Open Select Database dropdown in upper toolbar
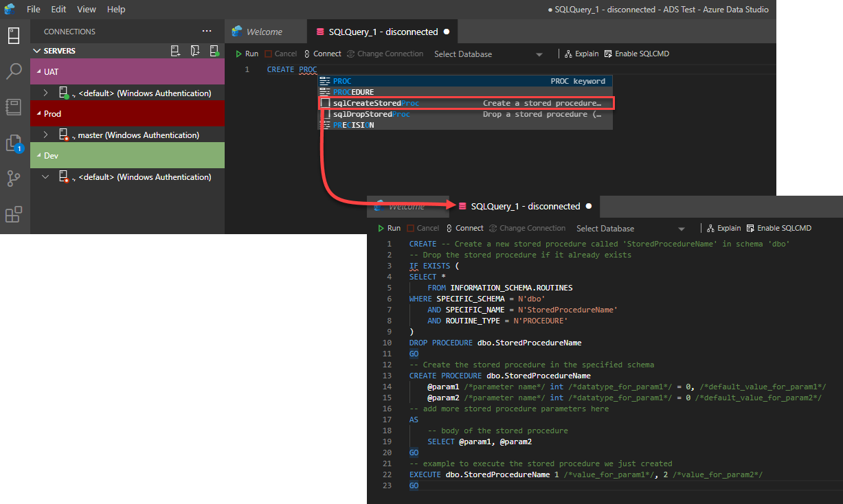This screenshot has width=843, height=504. 488,54
